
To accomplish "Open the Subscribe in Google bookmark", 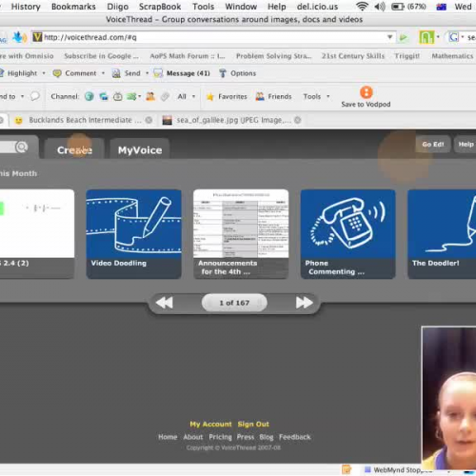I will point(101,56).
